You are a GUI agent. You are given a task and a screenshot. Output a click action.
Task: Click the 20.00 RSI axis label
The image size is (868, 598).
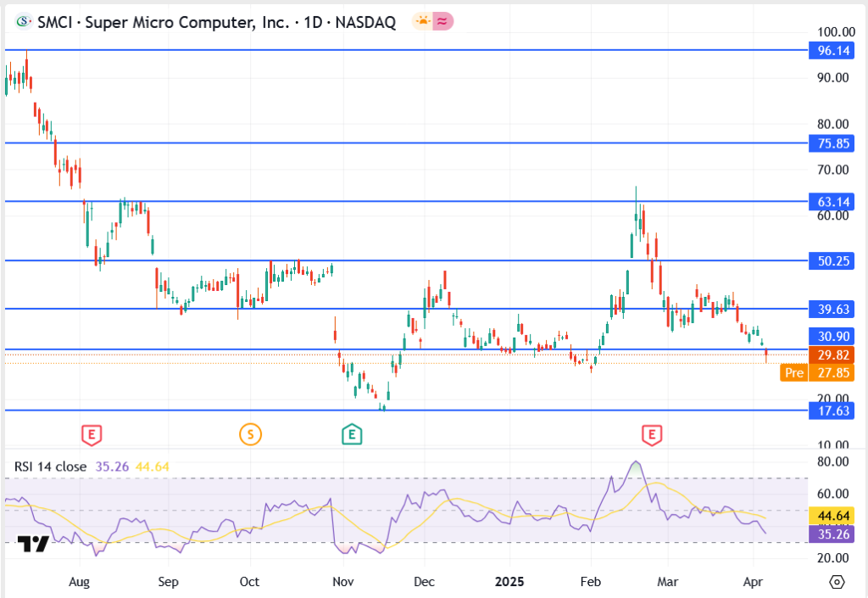pyautogui.click(x=833, y=558)
